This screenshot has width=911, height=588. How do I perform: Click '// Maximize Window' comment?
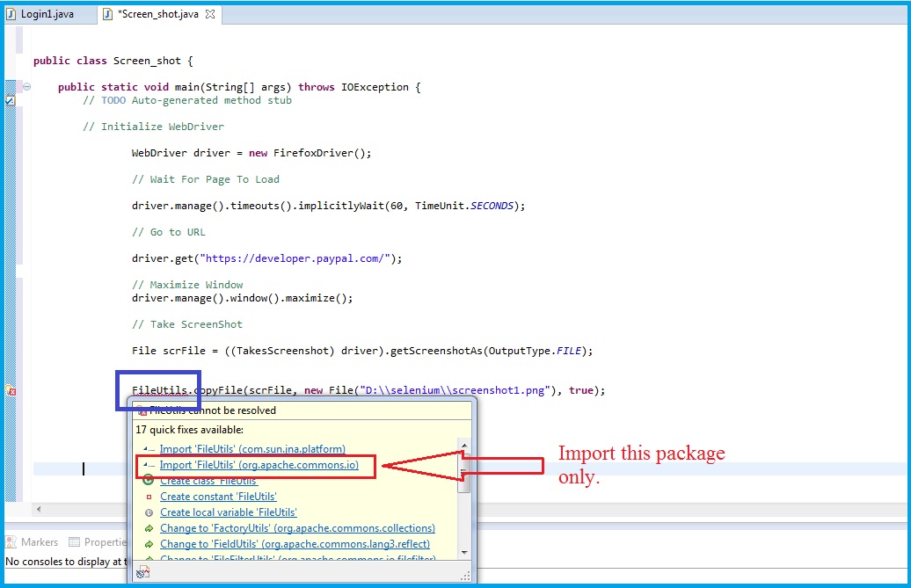(187, 285)
